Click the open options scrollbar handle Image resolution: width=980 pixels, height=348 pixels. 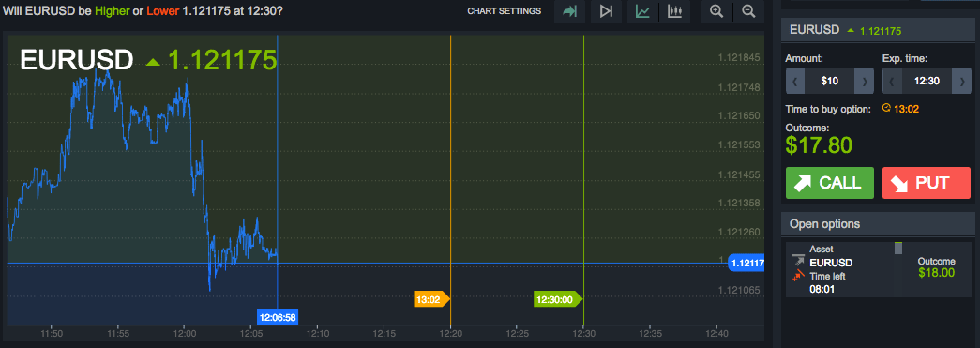898,248
